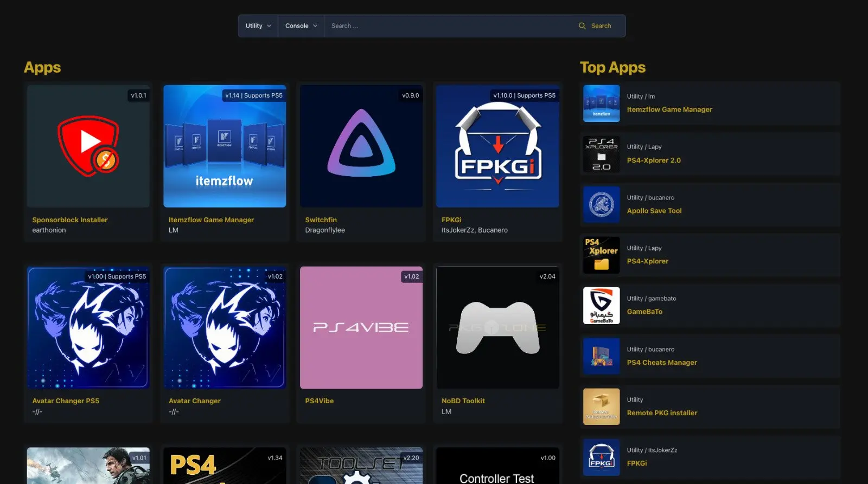Click the NoBD Toolkit title link
The width and height of the screenshot is (868, 484).
click(463, 401)
